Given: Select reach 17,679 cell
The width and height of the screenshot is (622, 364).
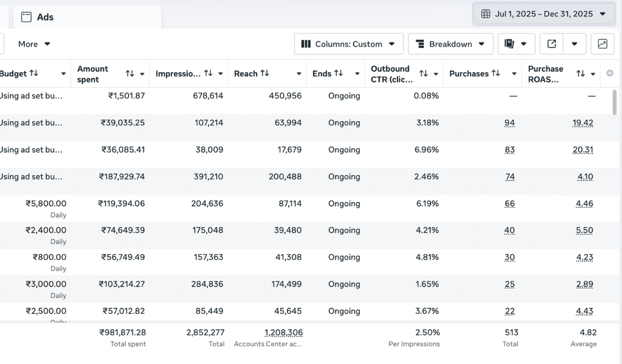Looking at the screenshot, I should (x=289, y=150).
